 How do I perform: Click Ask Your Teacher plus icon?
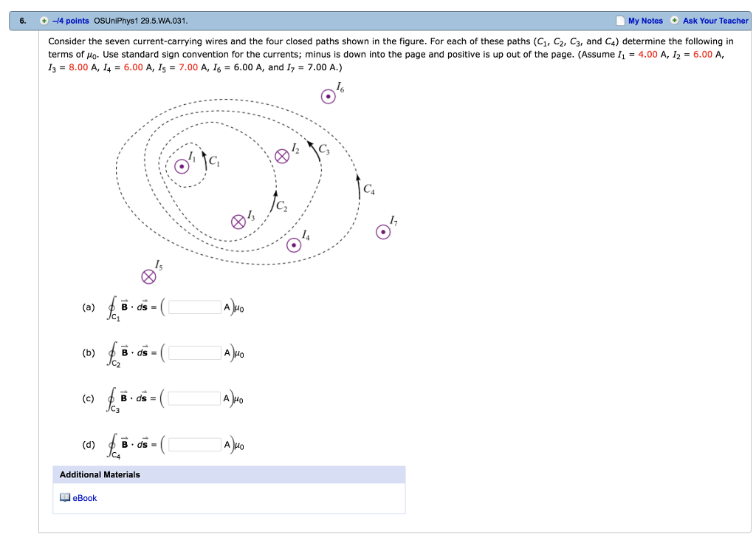tap(675, 20)
